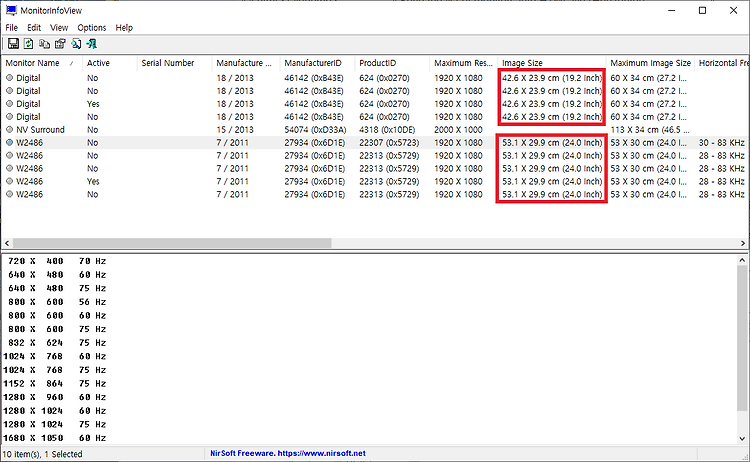The image size is (750, 462).
Task: Click the Refresh toolbar icon
Action: 29,44
